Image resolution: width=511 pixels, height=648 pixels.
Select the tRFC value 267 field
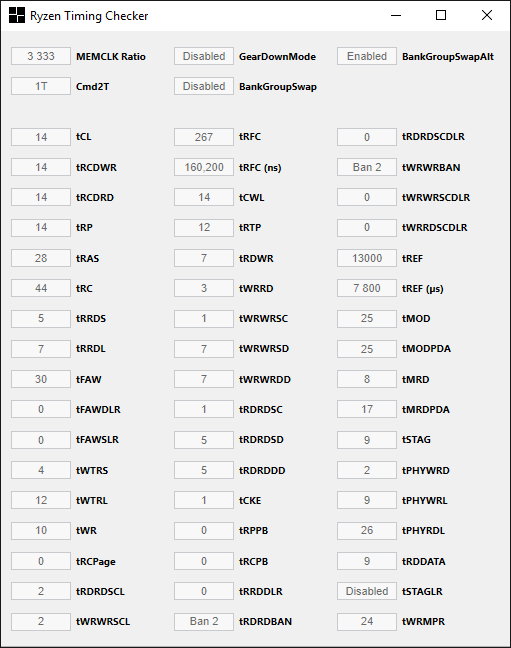click(204, 137)
